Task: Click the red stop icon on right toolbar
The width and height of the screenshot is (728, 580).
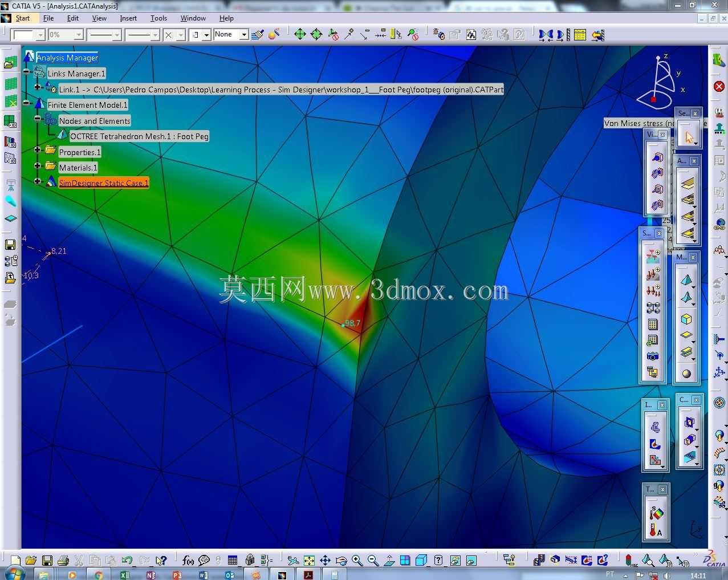Action: point(719,86)
